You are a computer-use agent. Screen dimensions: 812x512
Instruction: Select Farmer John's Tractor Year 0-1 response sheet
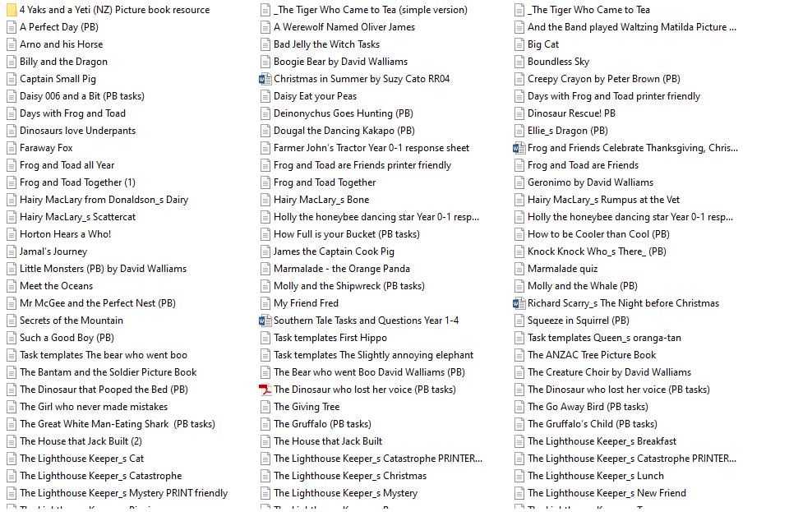[371, 148]
